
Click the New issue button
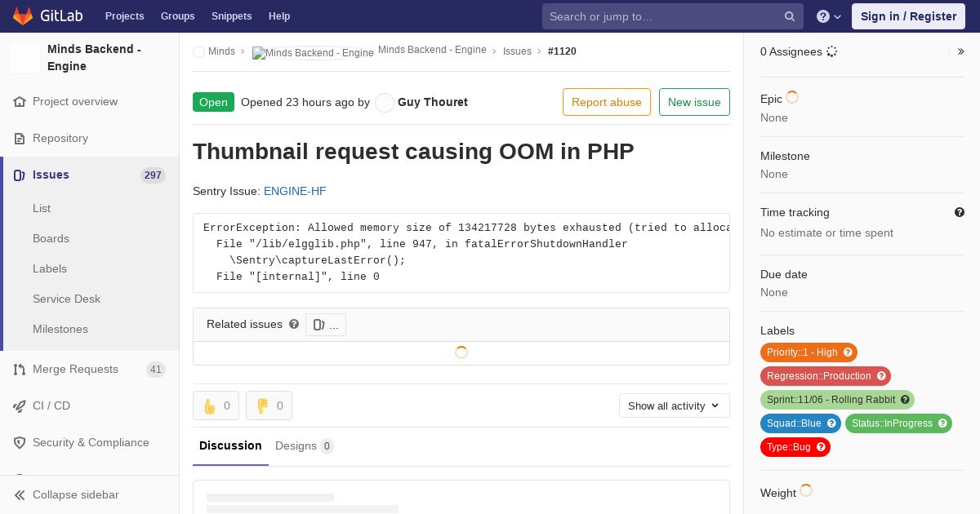point(694,102)
